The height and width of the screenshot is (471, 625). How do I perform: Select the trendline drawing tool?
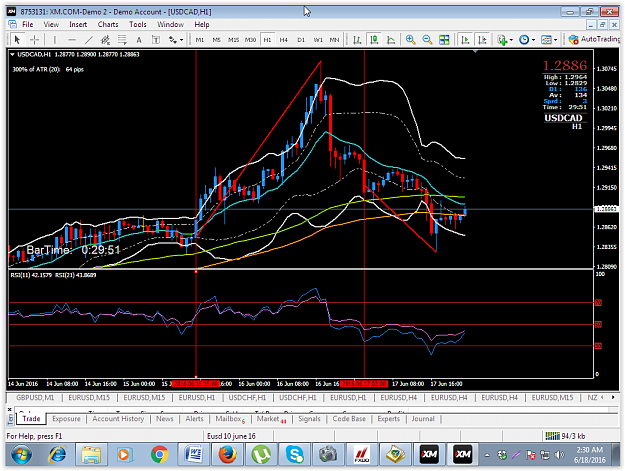(88, 39)
